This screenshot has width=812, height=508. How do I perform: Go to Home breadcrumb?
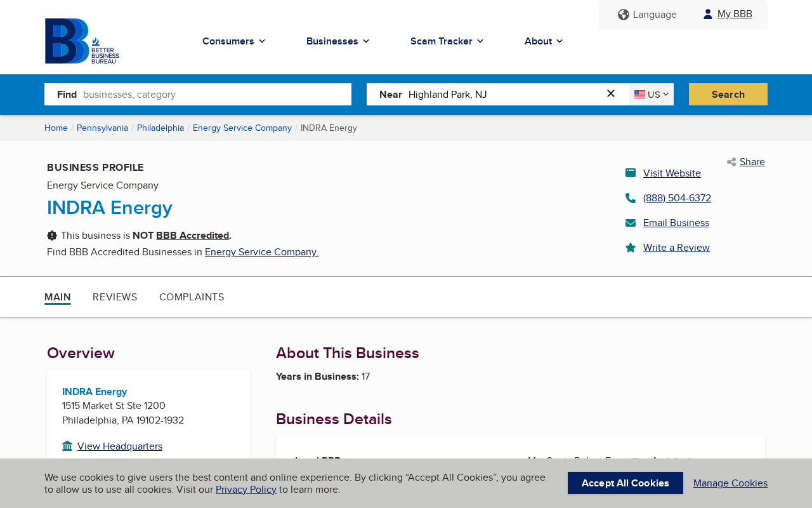click(x=56, y=128)
